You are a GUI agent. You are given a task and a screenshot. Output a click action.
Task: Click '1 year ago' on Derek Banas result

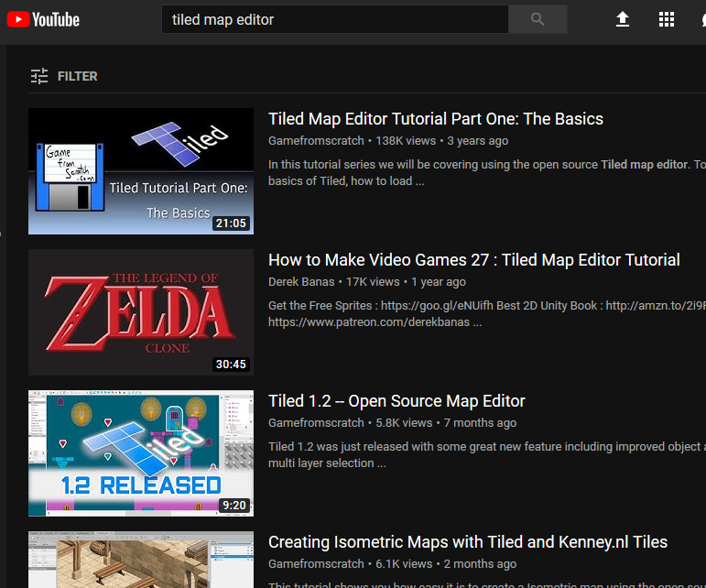pos(439,281)
